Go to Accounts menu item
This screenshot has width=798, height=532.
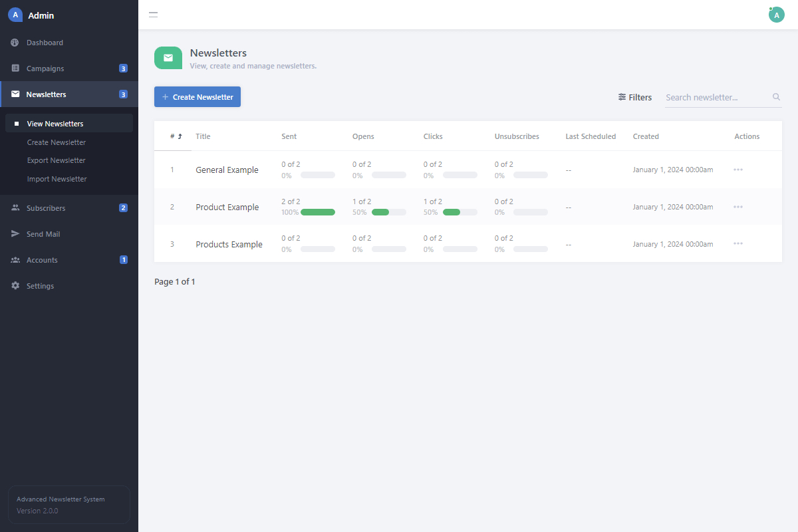pyautogui.click(x=42, y=260)
